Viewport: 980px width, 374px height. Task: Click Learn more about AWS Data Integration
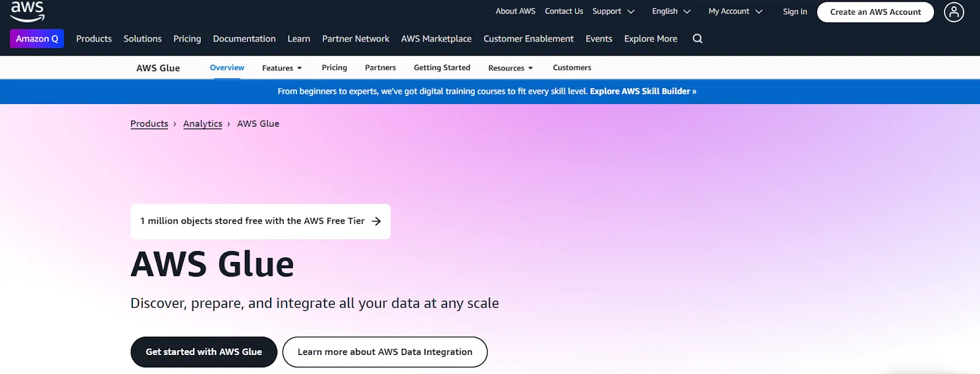[x=385, y=352]
